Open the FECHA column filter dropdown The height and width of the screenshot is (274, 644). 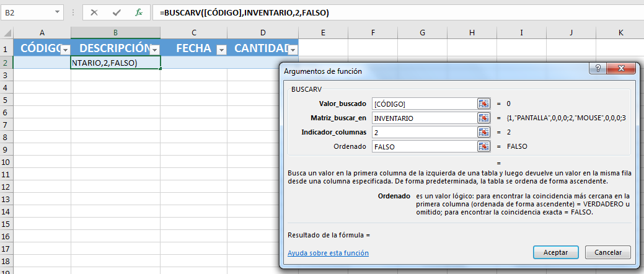[x=222, y=50]
